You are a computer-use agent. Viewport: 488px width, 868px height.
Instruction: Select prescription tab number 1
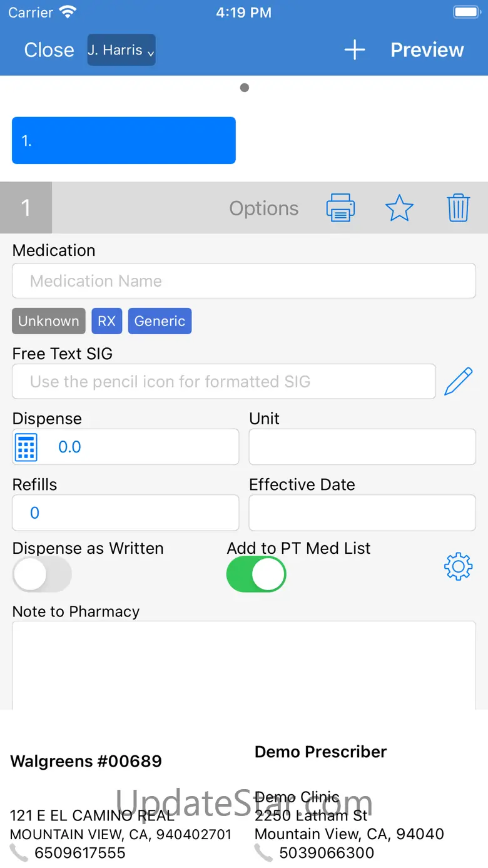[124, 141]
